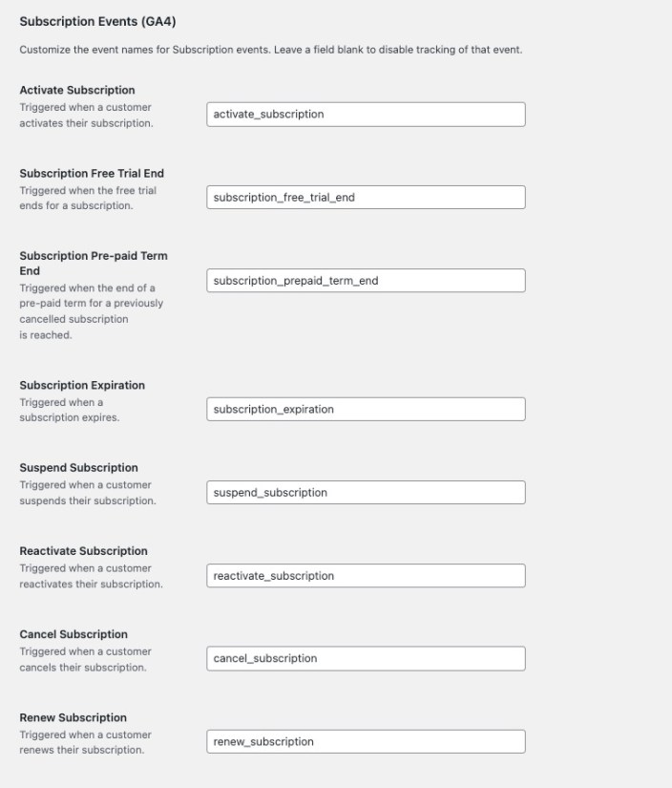Click the reactivate_subscription input field
672x788 pixels.
(x=366, y=575)
